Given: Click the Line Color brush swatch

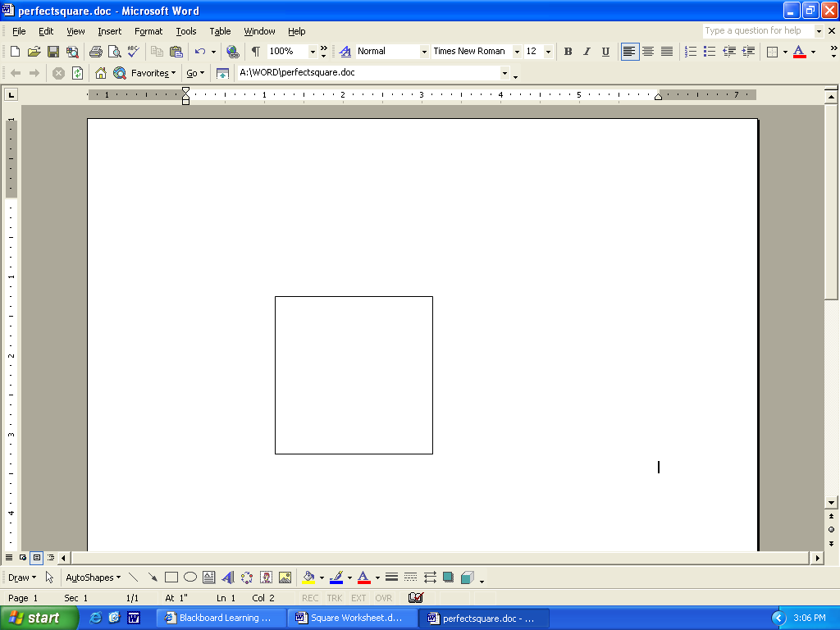Looking at the screenshot, I should click(336, 577).
